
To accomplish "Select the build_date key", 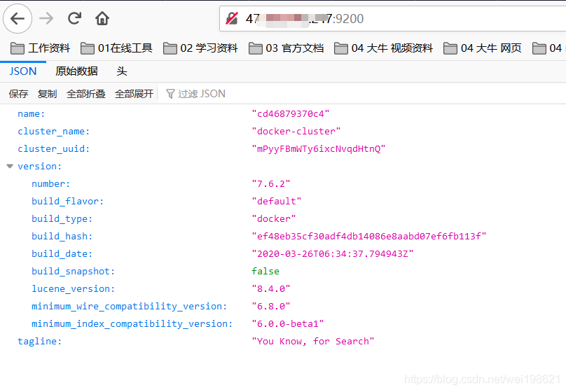I will (62, 254).
